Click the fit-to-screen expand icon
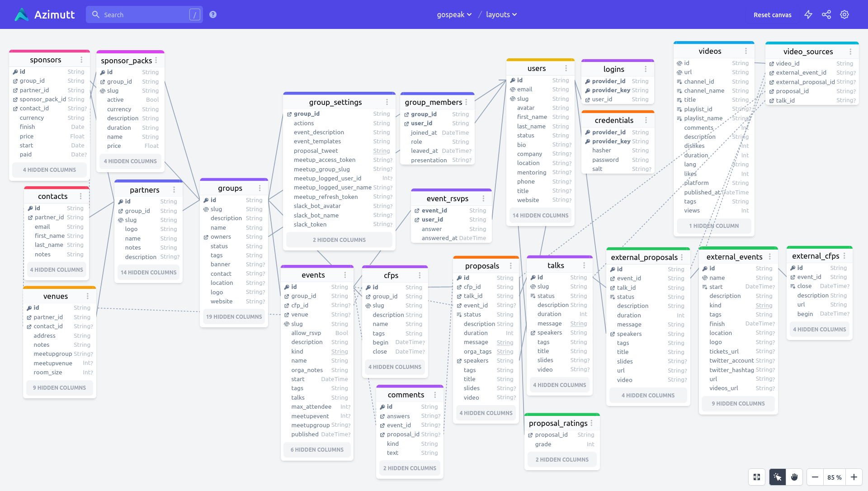This screenshot has width=868, height=491. pos(757,477)
